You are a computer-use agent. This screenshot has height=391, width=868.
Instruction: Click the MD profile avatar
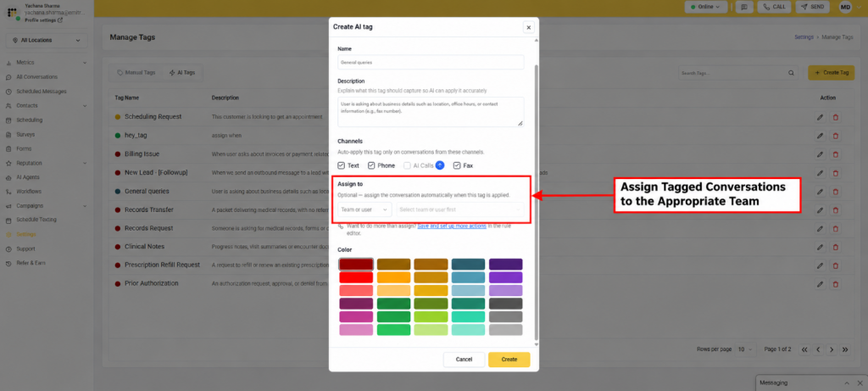(x=845, y=7)
